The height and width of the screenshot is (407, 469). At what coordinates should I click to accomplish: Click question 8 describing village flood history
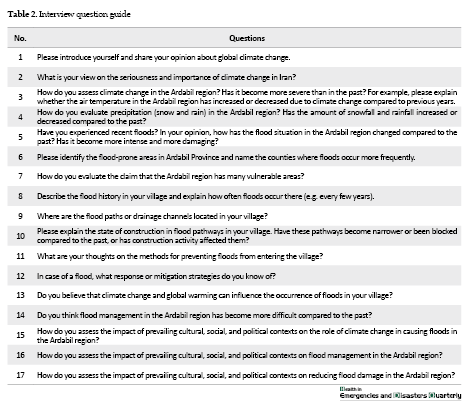[206, 196]
